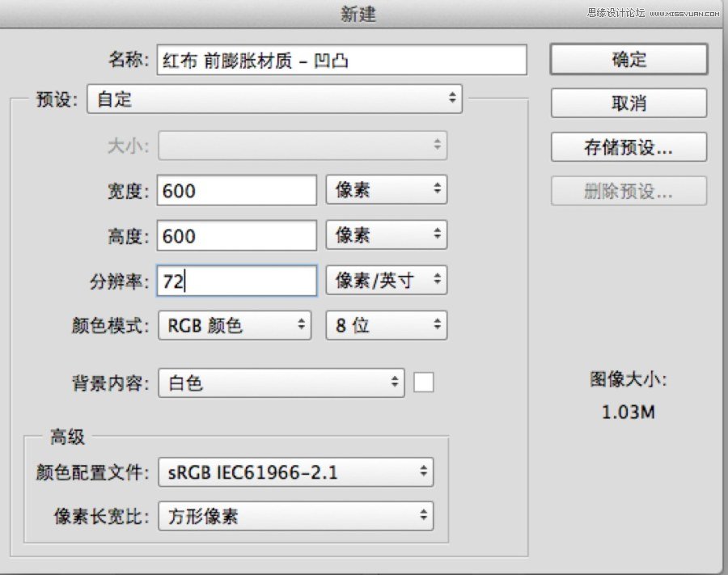Click the 图像大小: label
This screenshot has height=575, width=728.
[x=629, y=379]
